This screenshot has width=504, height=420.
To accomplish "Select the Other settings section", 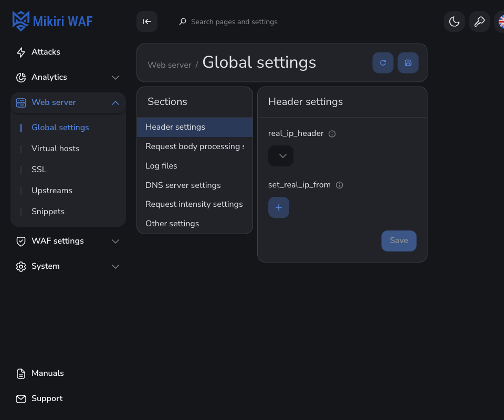I will click(194, 224).
